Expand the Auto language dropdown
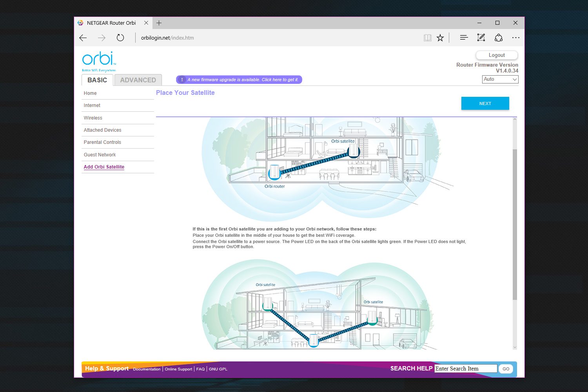The image size is (588, 392). point(500,79)
